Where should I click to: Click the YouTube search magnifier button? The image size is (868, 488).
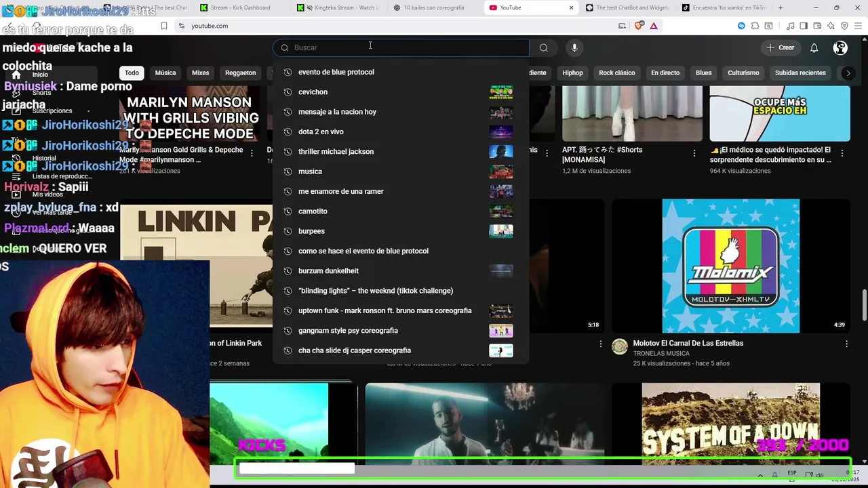tap(543, 47)
